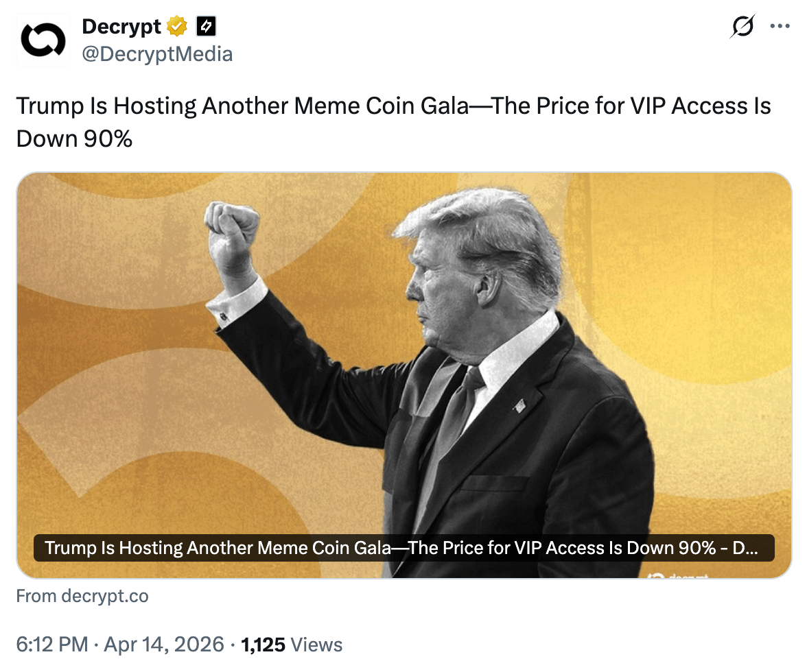807x672 pixels.
Task: Click the tweet text about Meme Coin Gala
Action: pyautogui.click(x=393, y=107)
